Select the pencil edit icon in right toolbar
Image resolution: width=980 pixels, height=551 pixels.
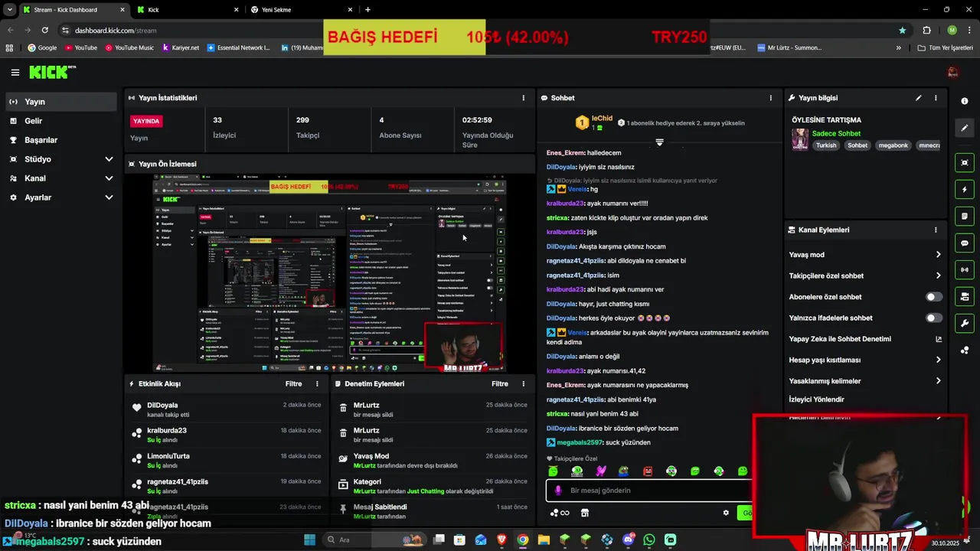(x=965, y=128)
